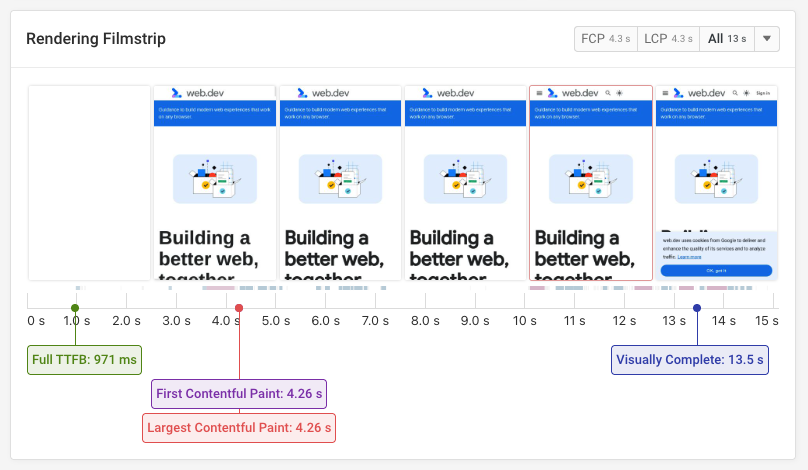
Task: Click the theme sun icon in the red-outlined frame
Action: tap(619, 92)
